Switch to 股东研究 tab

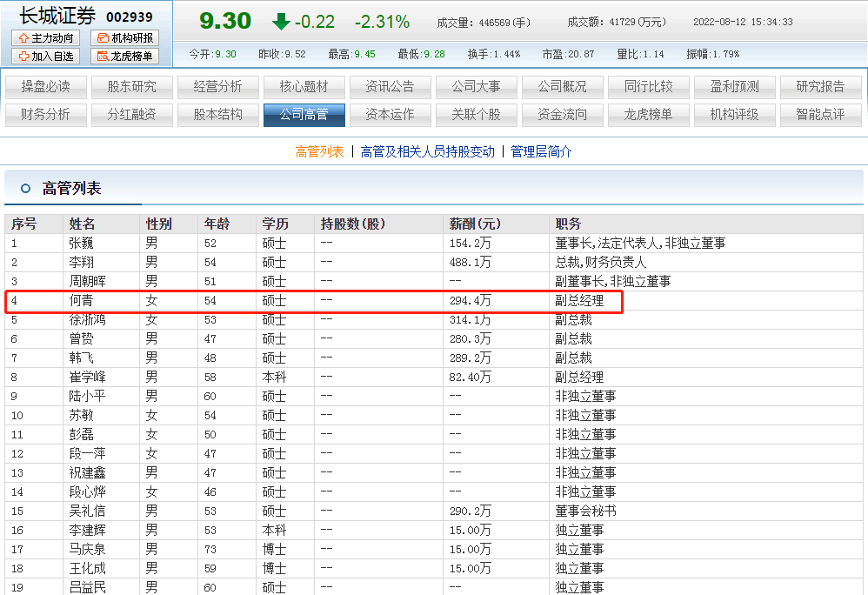(131, 87)
